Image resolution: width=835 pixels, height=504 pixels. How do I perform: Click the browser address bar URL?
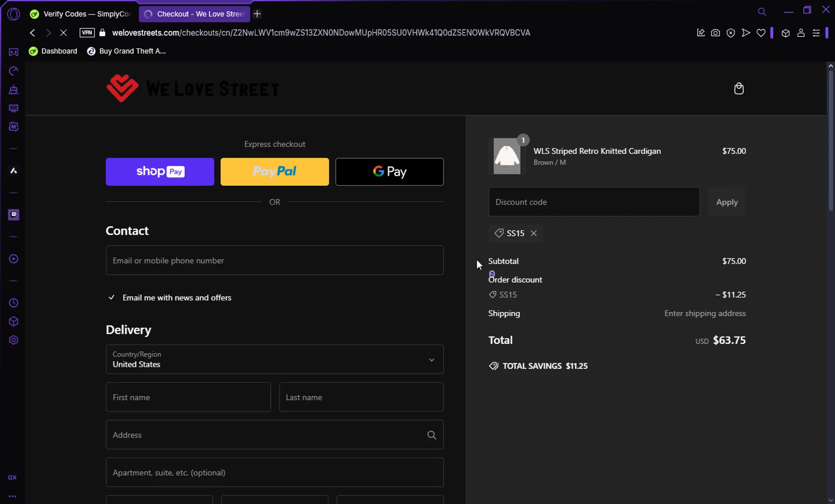[321, 33]
